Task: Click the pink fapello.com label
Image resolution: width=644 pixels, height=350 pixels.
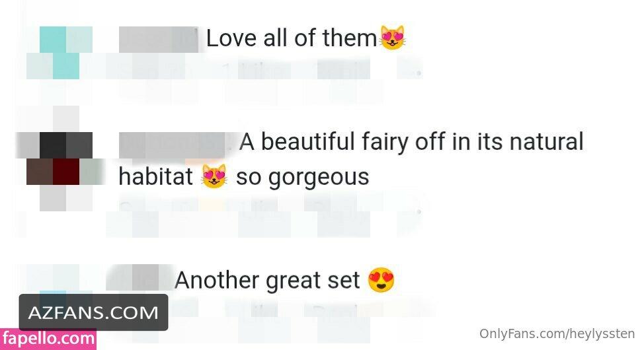Action: point(48,339)
